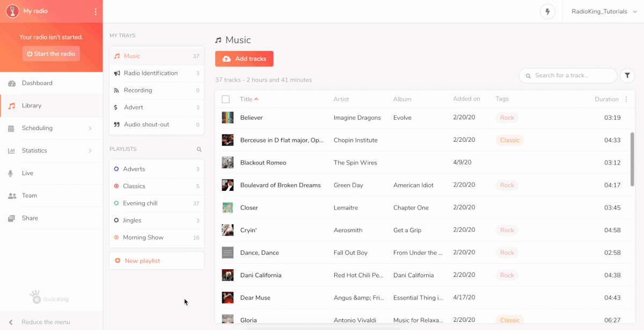The width and height of the screenshot is (644, 330).
Task: Click the Morning Show playlist circle icon
Action: tap(116, 238)
